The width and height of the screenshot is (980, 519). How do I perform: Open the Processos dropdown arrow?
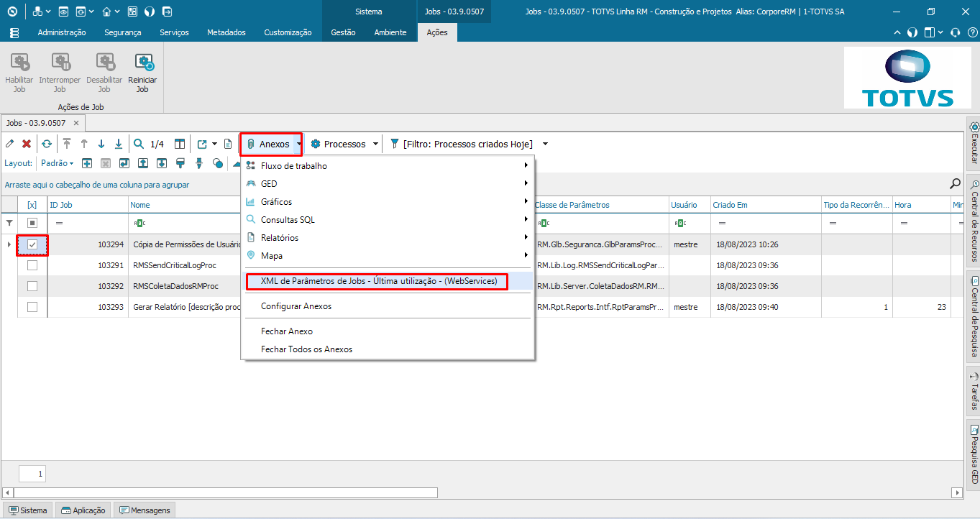pyautogui.click(x=375, y=144)
